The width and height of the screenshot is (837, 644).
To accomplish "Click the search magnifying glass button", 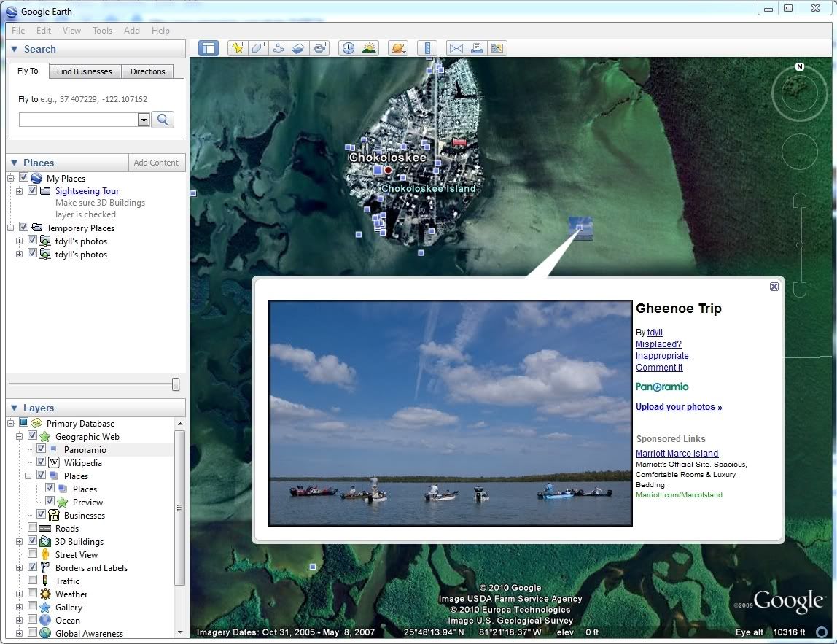I will click(x=163, y=120).
